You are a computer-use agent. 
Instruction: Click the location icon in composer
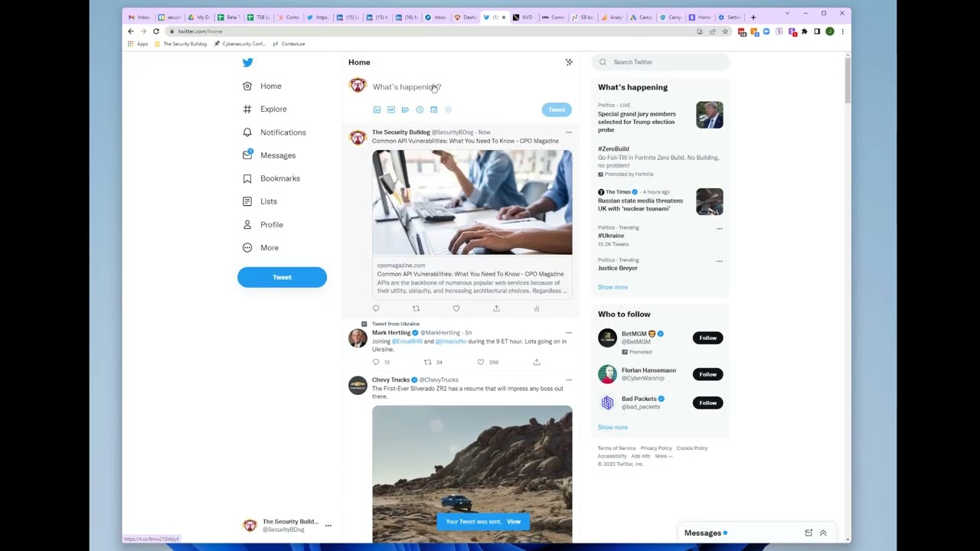point(448,110)
